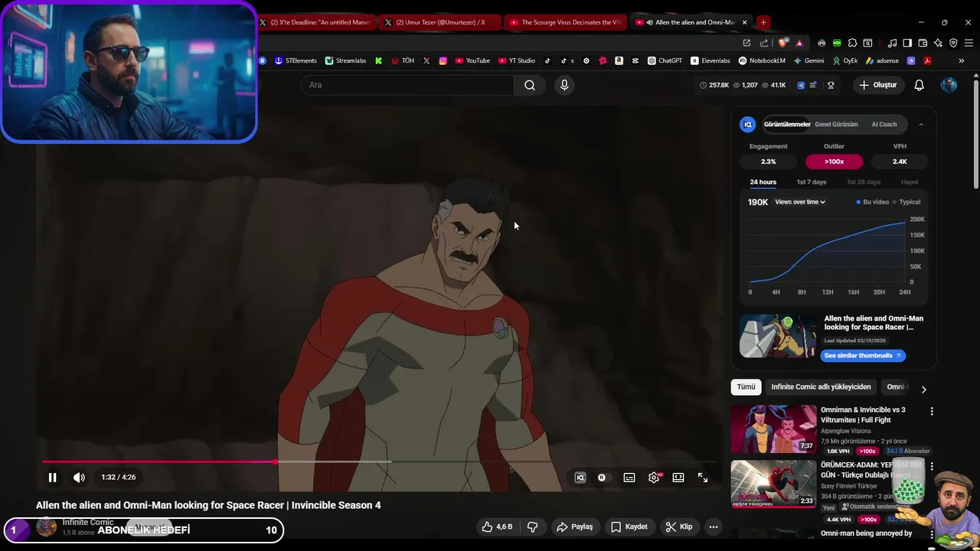Mute the video volume

[x=79, y=478]
